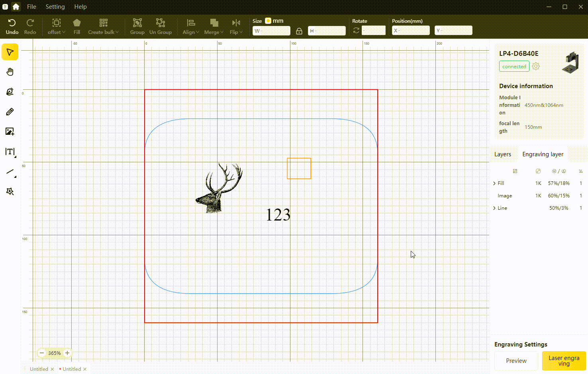Select the hand pan tool

(10, 72)
